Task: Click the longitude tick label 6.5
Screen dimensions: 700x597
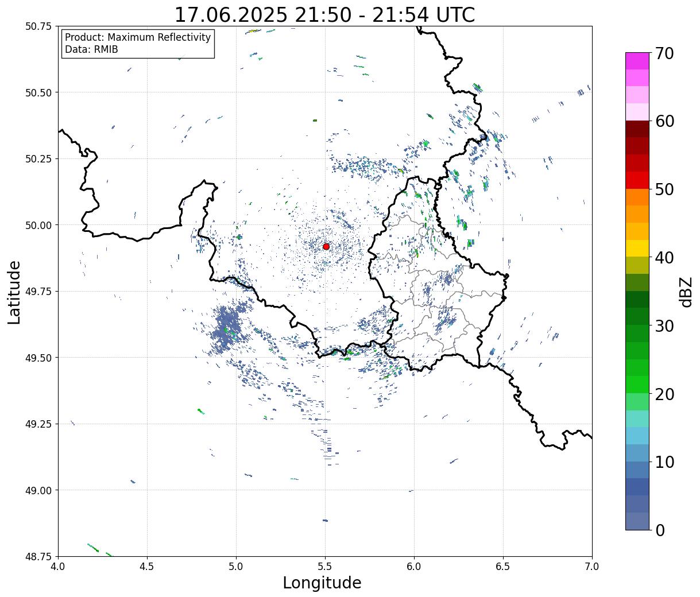Action: (503, 567)
